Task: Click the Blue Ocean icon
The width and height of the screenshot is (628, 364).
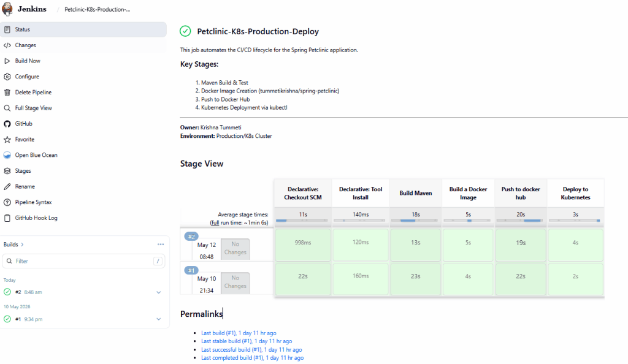Action: [x=7, y=155]
